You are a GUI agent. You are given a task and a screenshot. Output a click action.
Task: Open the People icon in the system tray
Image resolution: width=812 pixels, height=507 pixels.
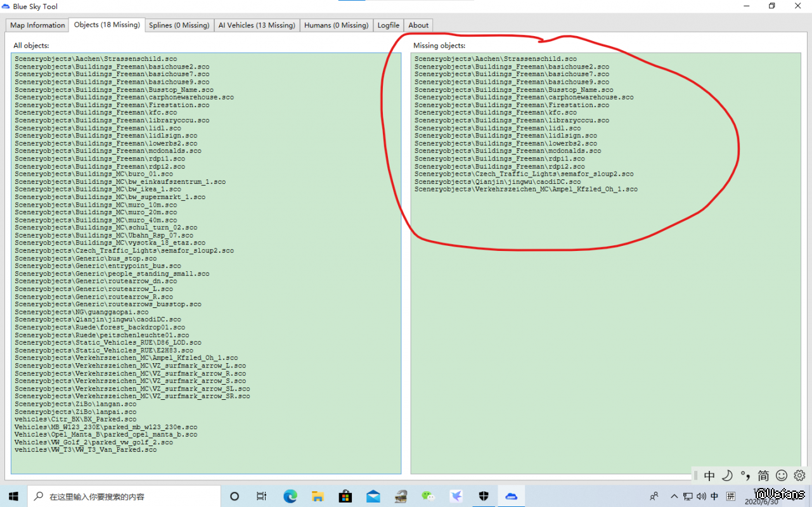(654, 496)
